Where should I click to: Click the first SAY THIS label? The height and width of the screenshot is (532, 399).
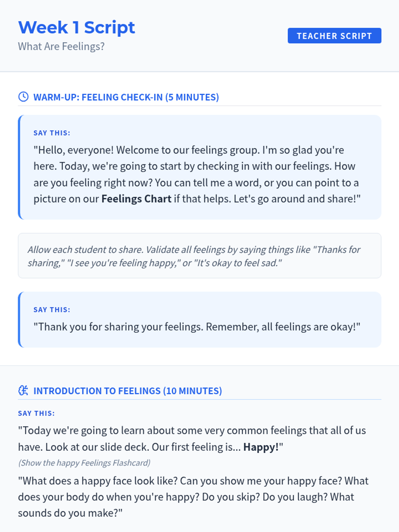[x=52, y=133]
